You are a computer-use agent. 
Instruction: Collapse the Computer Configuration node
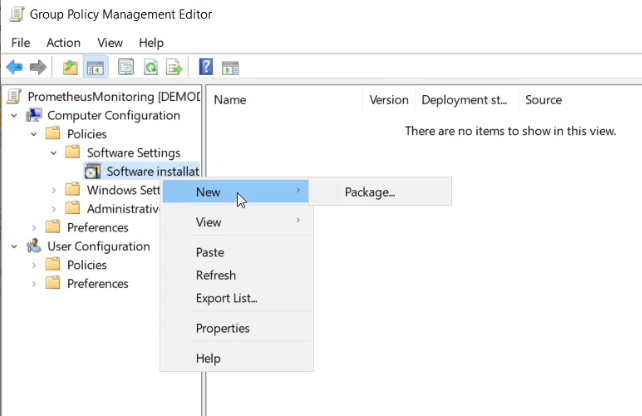tap(15, 116)
